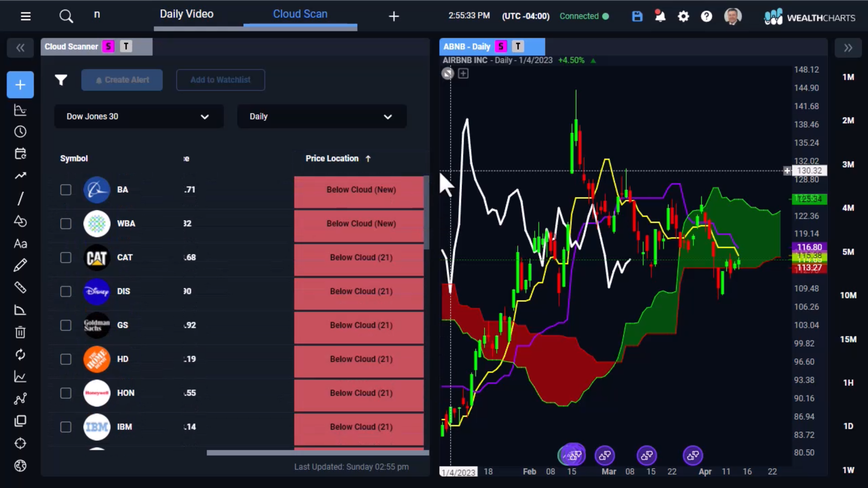The image size is (868, 488).
Task: Click the plus icon at chart top-left
Action: coord(463,74)
